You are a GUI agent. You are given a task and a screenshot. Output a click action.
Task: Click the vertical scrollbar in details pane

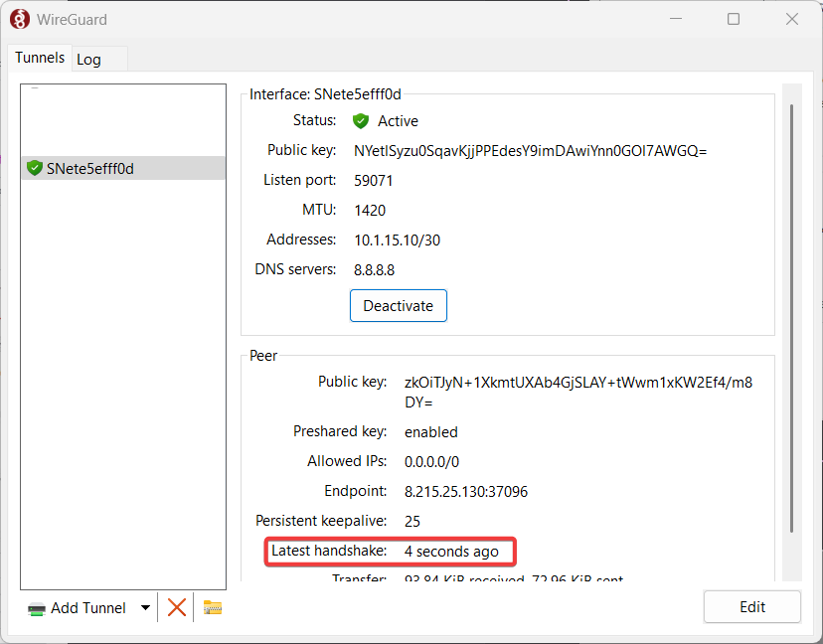click(x=791, y=319)
